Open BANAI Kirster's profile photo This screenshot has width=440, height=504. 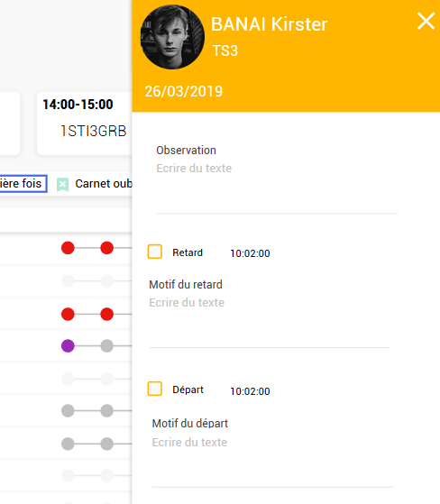pos(172,37)
